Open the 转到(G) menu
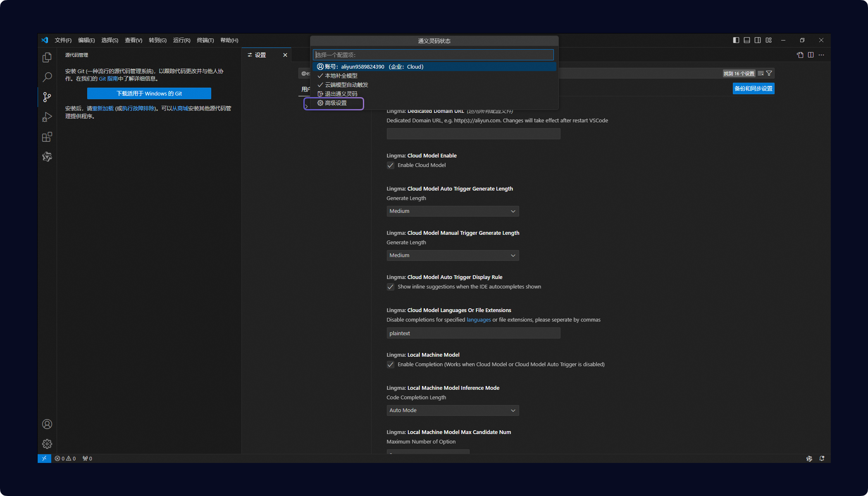 pos(157,40)
